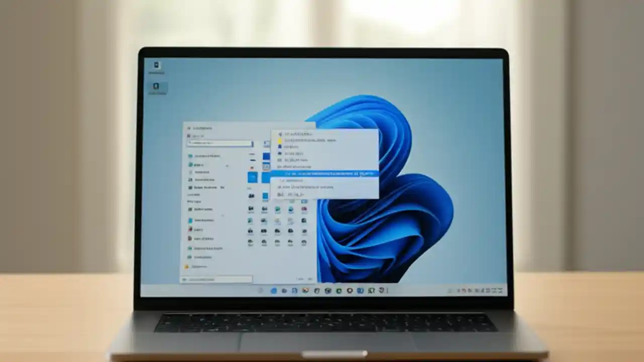This screenshot has height=362, width=644.
Task: Open the Recycle Bin icon on the desktop
Action: coord(156,66)
